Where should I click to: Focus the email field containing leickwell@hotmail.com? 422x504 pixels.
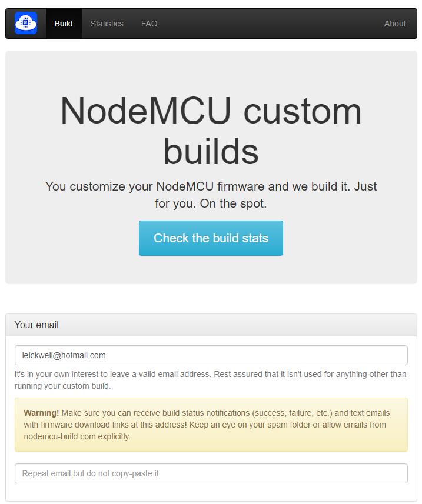[211, 355]
